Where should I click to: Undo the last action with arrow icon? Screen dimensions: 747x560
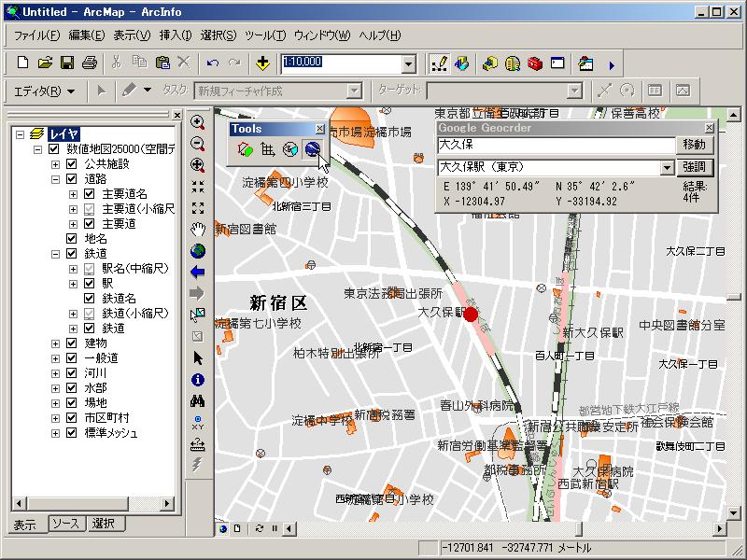[213, 63]
